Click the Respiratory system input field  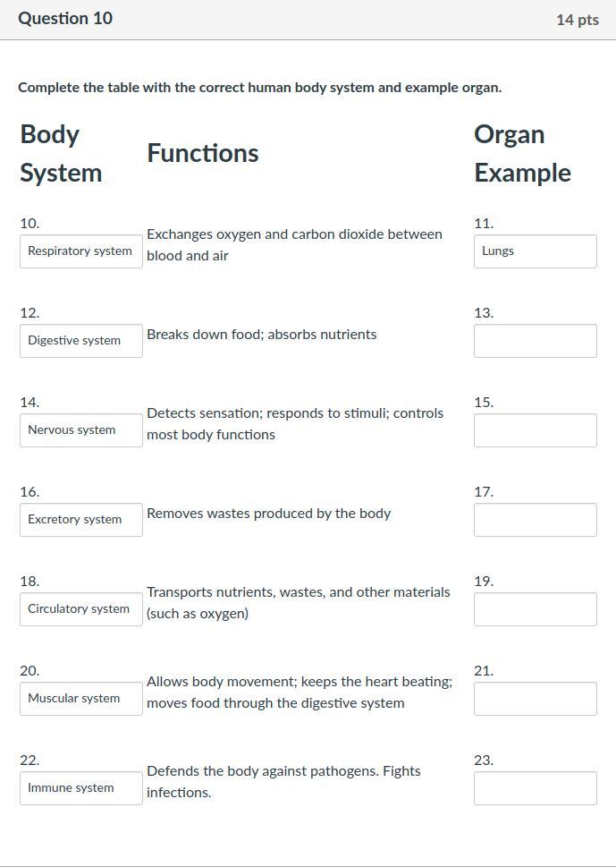pos(80,251)
